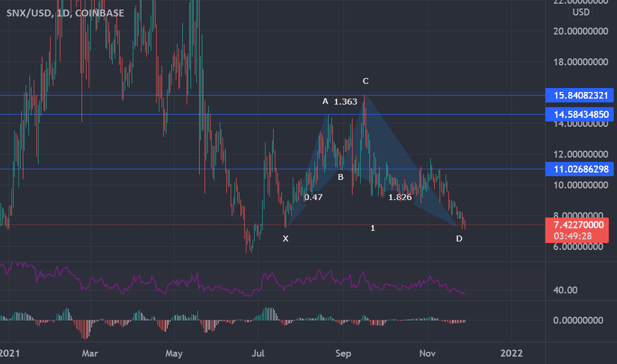617x364 pixels.
Task: Click the 20.00000000 price axis label
Action: point(581,31)
